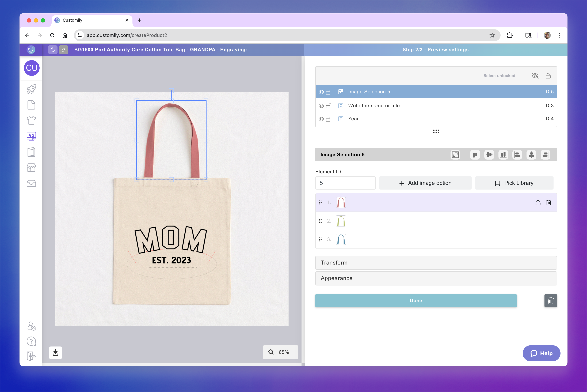Align element to top edge
The image size is (587, 392).
coord(475,155)
